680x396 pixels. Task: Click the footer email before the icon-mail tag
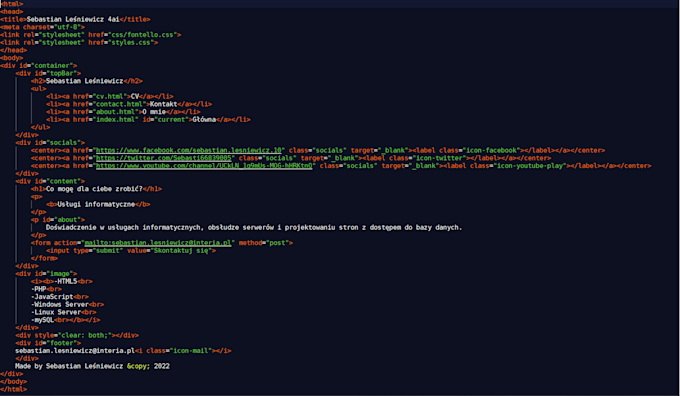(x=75, y=351)
